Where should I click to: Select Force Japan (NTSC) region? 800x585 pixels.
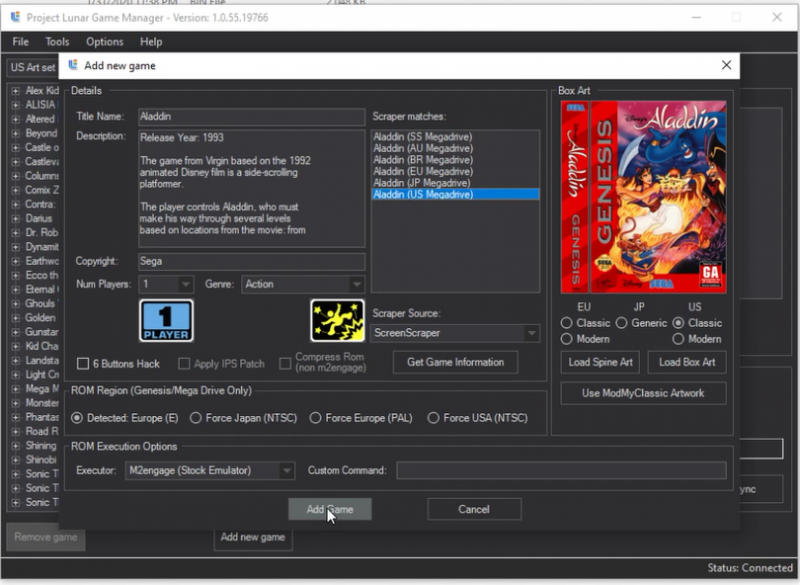(x=195, y=418)
